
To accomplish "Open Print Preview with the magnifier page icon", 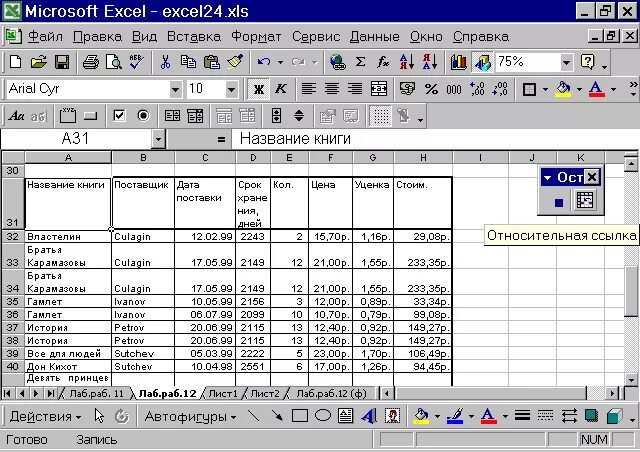I will click(114, 62).
